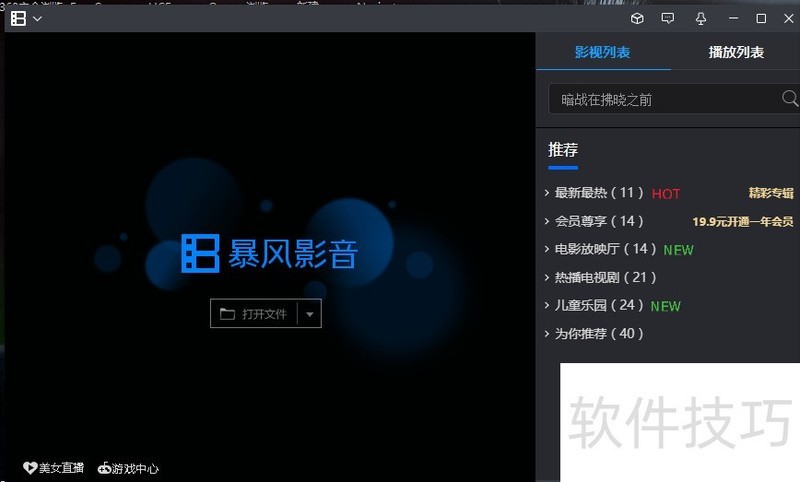The height and width of the screenshot is (482, 800).
Task: Switch to the 影视列表 tab
Action: click(603, 52)
